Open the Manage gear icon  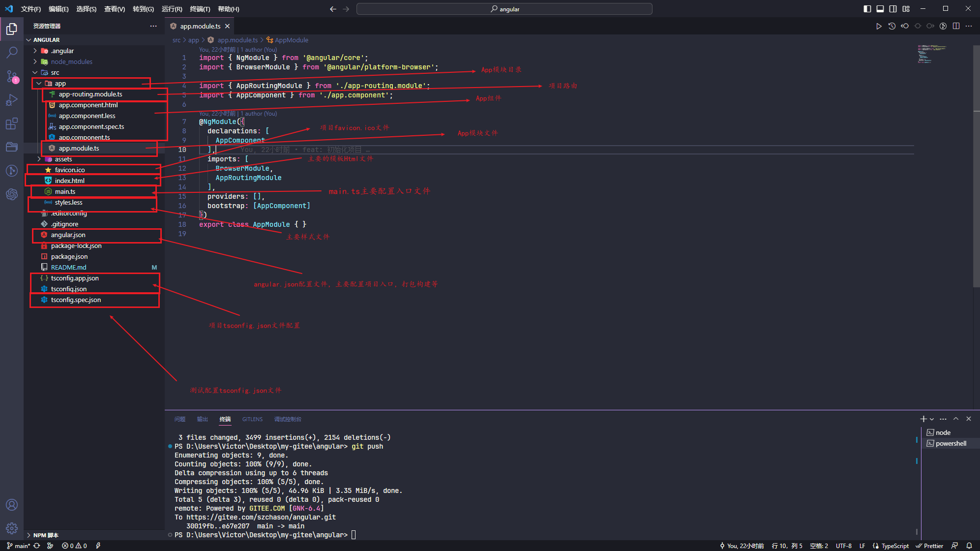pyautogui.click(x=12, y=528)
